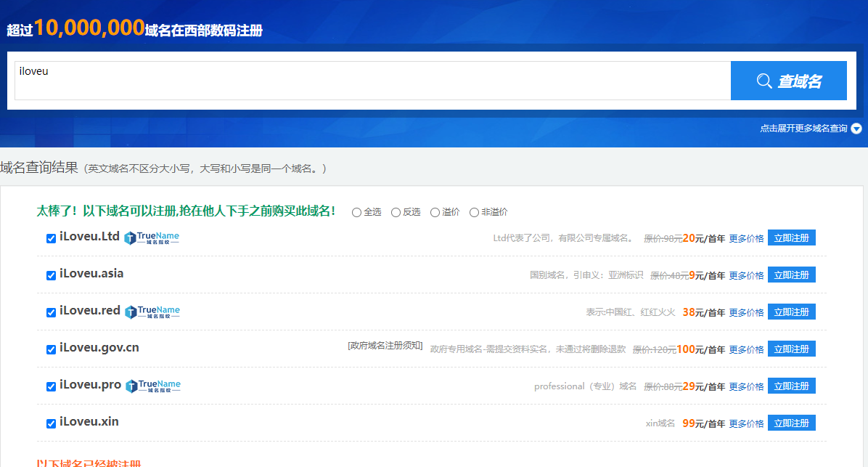The height and width of the screenshot is (467, 868).
Task: Open 更多价格 for iLoveu.red
Action: point(746,313)
